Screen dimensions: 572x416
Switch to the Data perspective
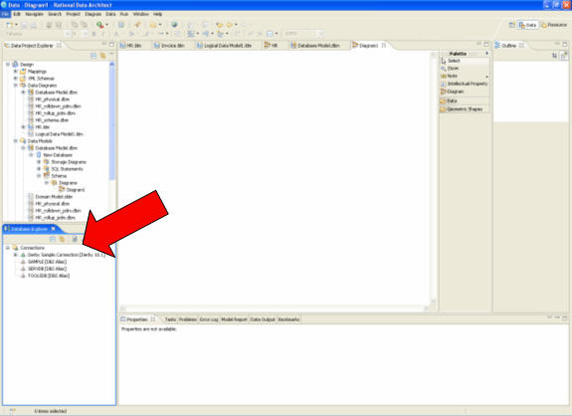coord(527,25)
